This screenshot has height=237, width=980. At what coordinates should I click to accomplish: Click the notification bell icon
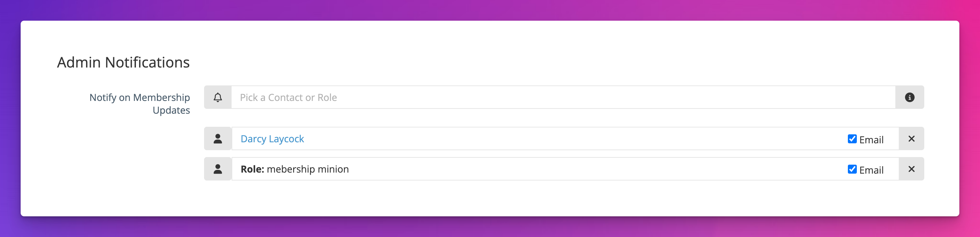pyautogui.click(x=217, y=97)
